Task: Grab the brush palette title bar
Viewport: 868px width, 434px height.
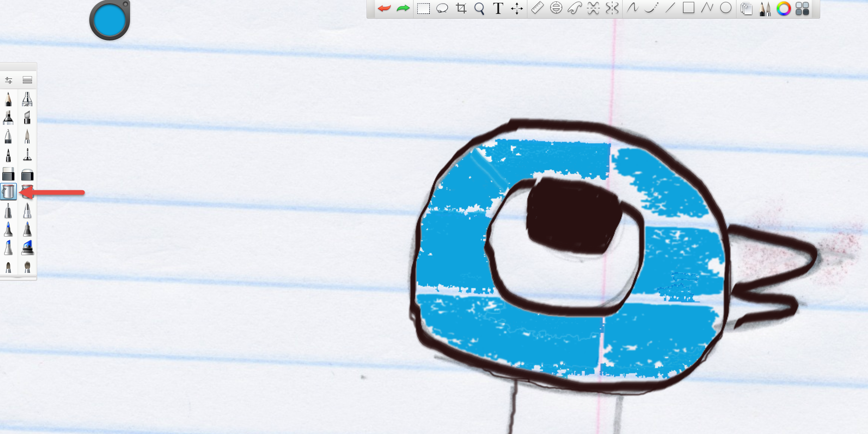Action: (18, 67)
